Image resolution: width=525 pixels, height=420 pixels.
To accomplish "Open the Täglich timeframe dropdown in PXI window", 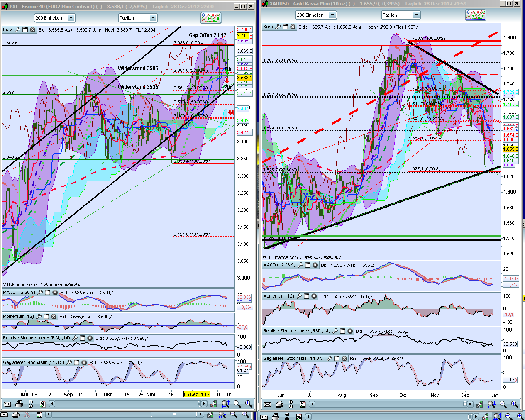I will coord(138,18).
